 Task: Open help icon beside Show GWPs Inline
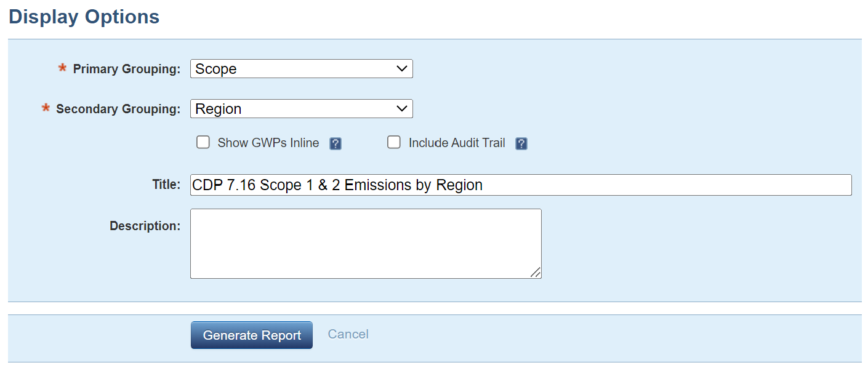click(x=336, y=144)
